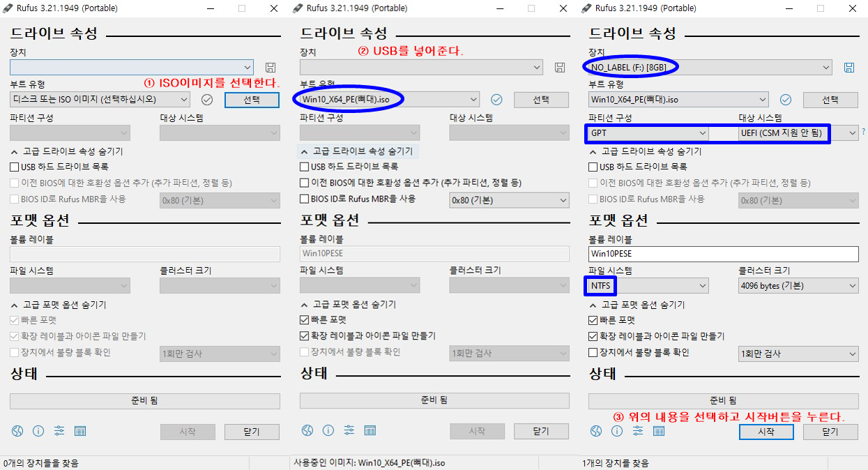Show the log icon in middle Rufus window
The height and width of the screenshot is (470, 868).
point(370,431)
